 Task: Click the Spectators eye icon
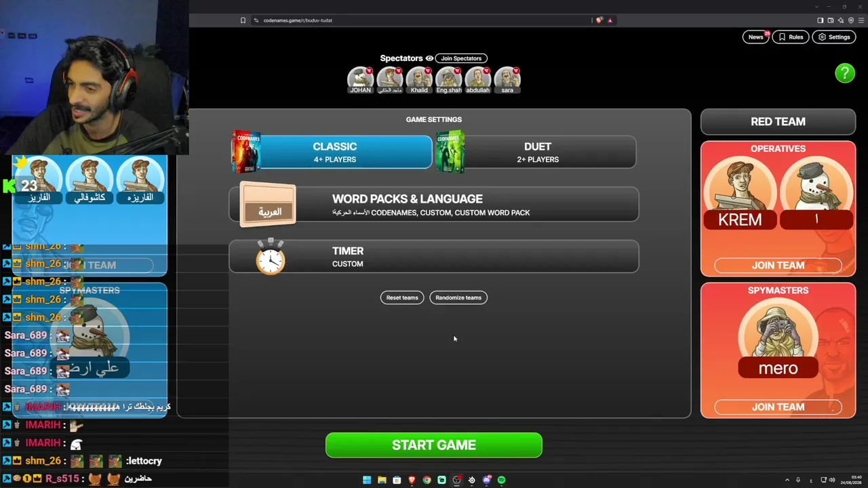429,58
